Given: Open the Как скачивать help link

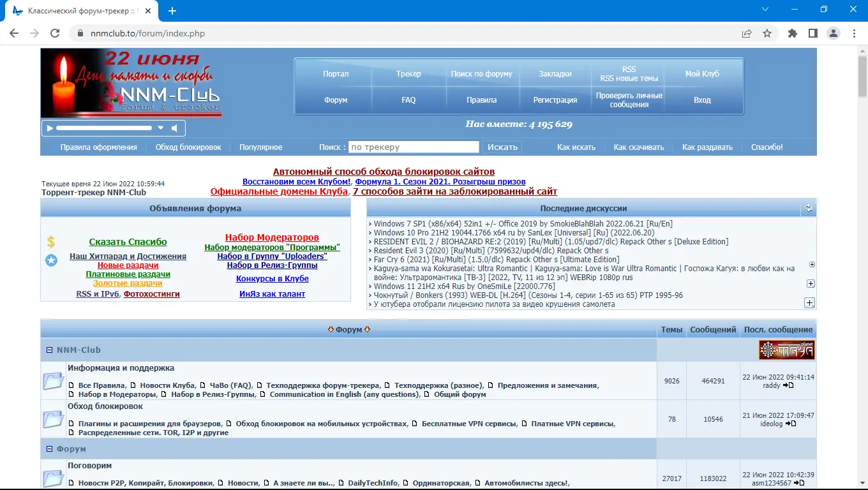Looking at the screenshot, I should 639,147.
